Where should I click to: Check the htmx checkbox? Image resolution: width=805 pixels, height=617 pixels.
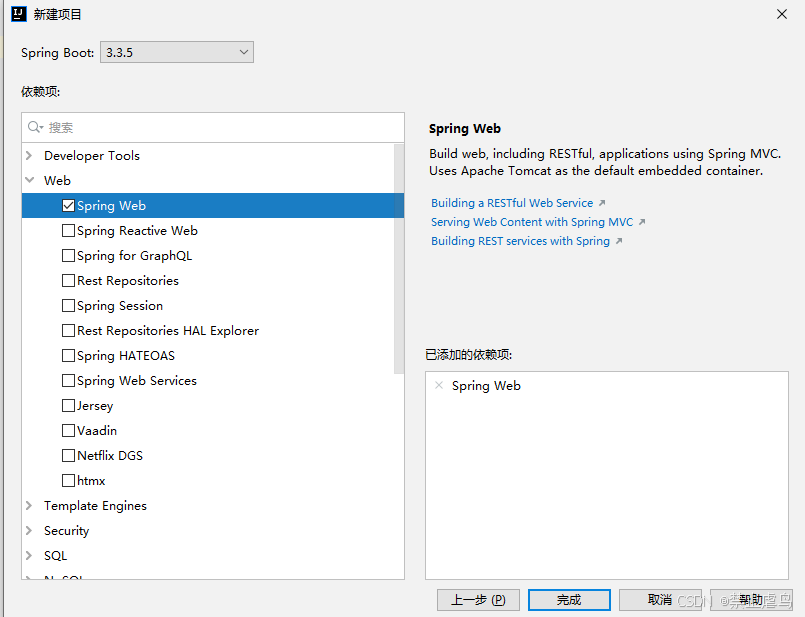click(x=68, y=480)
